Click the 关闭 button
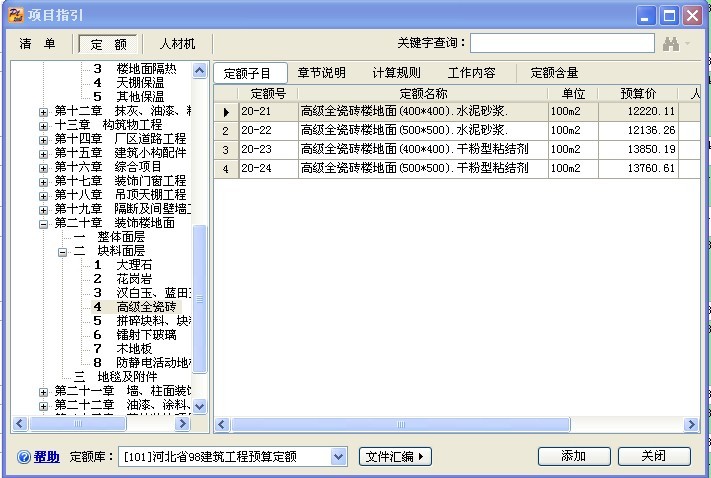This screenshot has height=478, width=711. tap(654, 456)
